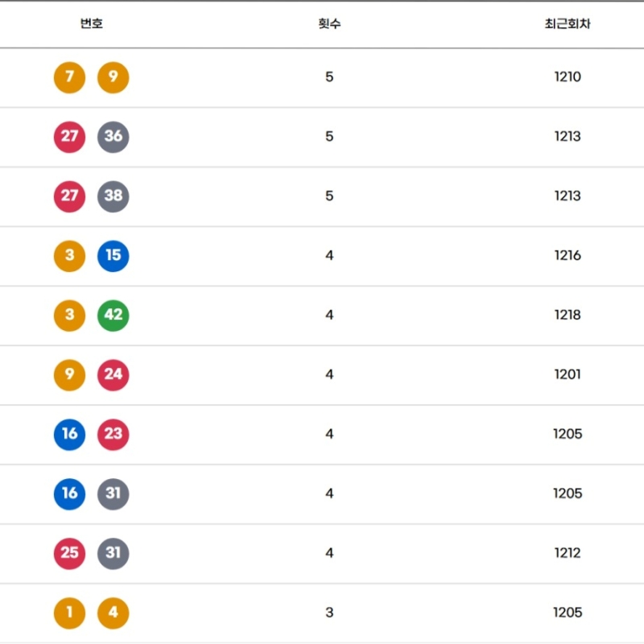This screenshot has width=644, height=644.
Task: Click the 번호 column header
Action: tap(91, 23)
